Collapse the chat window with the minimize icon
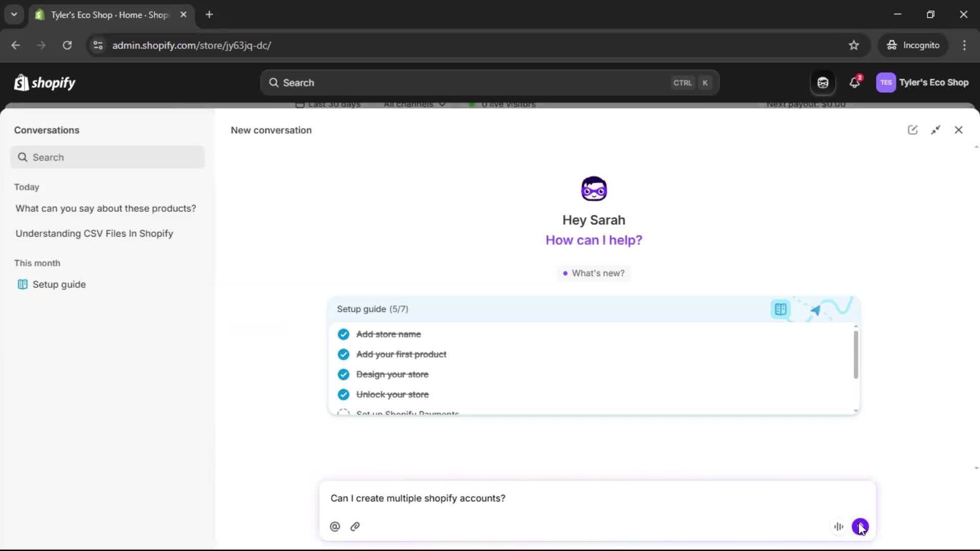Viewport: 980px width, 551px height. (936, 130)
